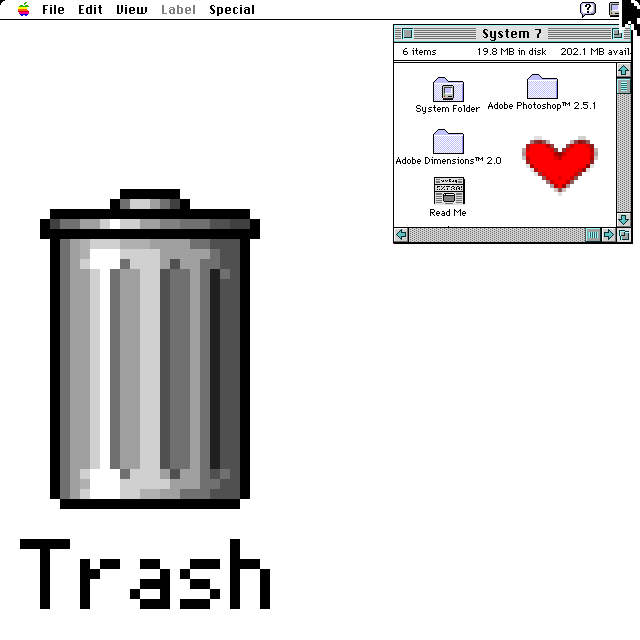Click the vertical scroll box thumb
The width and height of the screenshot is (640, 640).
pyautogui.click(x=624, y=86)
